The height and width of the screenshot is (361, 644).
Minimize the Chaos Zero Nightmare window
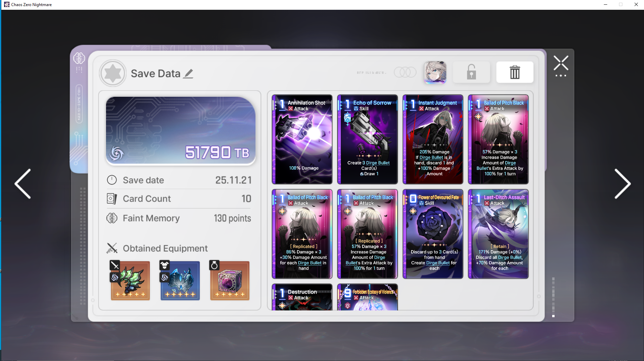(x=605, y=4)
